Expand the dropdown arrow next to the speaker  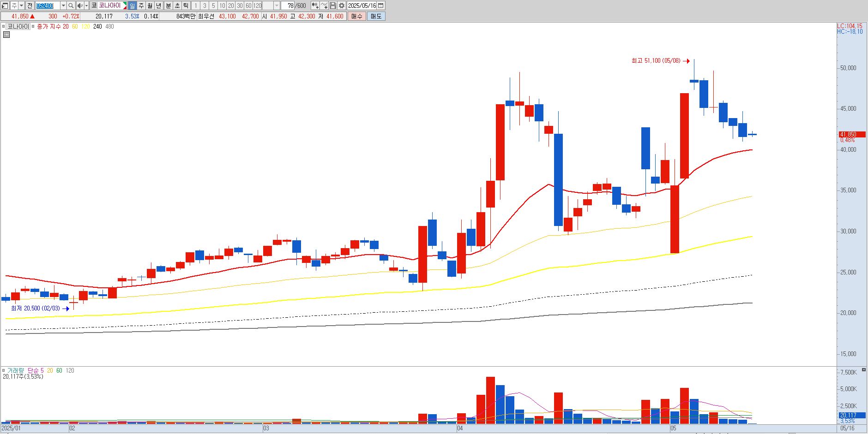click(x=86, y=6)
